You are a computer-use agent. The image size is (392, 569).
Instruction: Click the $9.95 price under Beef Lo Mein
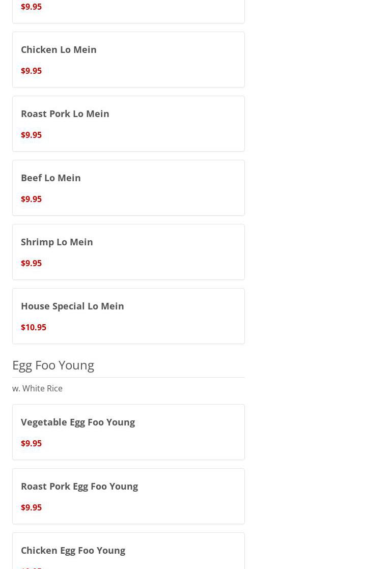point(31,199)
